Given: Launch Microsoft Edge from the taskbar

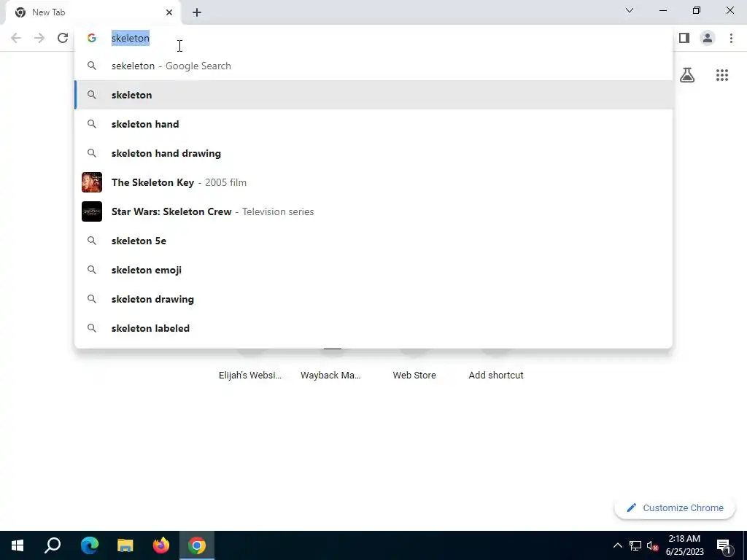Looking at the screenshot, I should pos(89,545).
